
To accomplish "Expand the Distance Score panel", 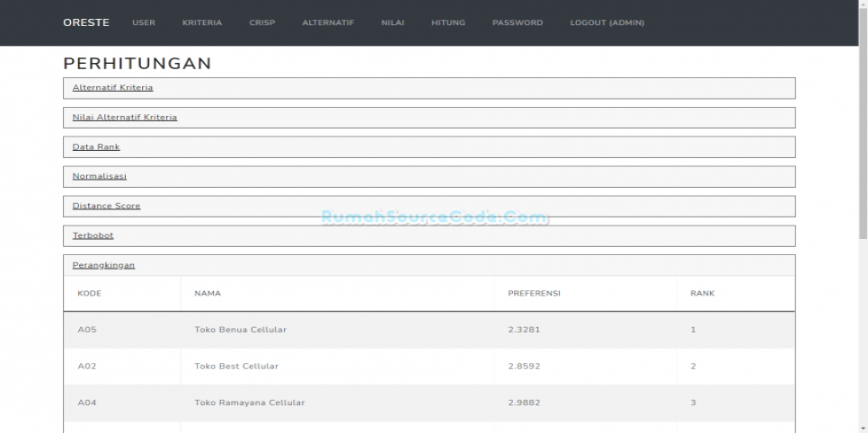I will (106, 207).
